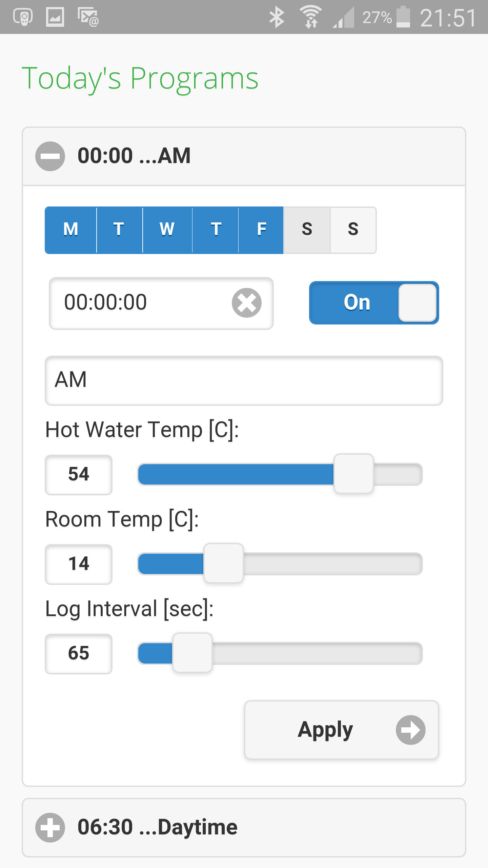The image size is (488, 868).
Task: Toggle the program On switch
Action: [x=374, y=303]
